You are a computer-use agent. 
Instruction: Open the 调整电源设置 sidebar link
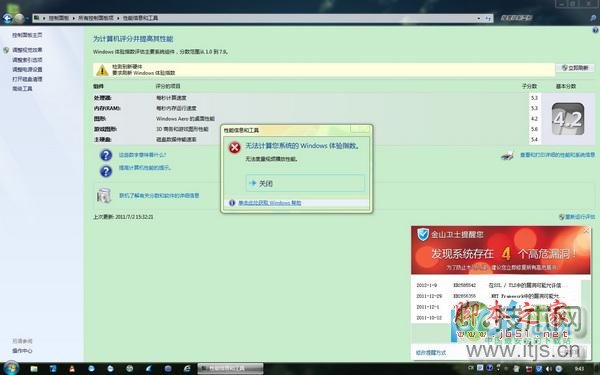coord(27,69)
